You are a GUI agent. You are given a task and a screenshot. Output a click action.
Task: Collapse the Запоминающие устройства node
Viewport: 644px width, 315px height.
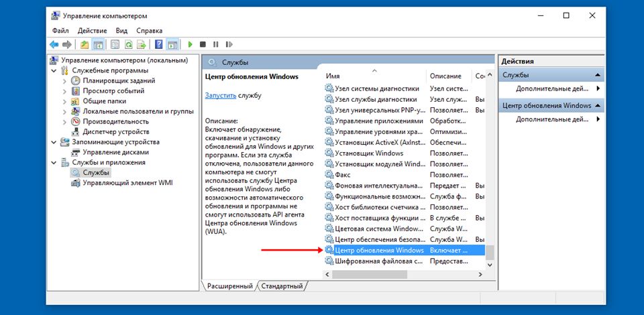[x=54, y=142]
